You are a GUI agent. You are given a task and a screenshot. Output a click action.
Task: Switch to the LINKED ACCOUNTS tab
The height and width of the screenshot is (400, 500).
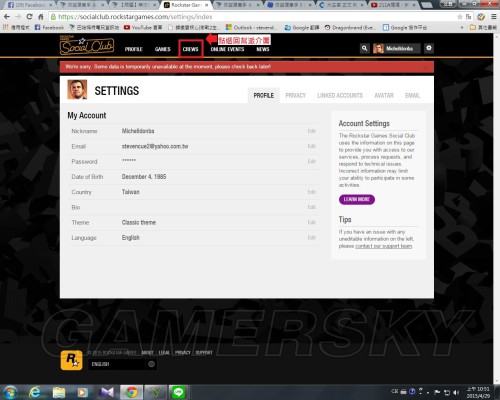tap(340, 95)
